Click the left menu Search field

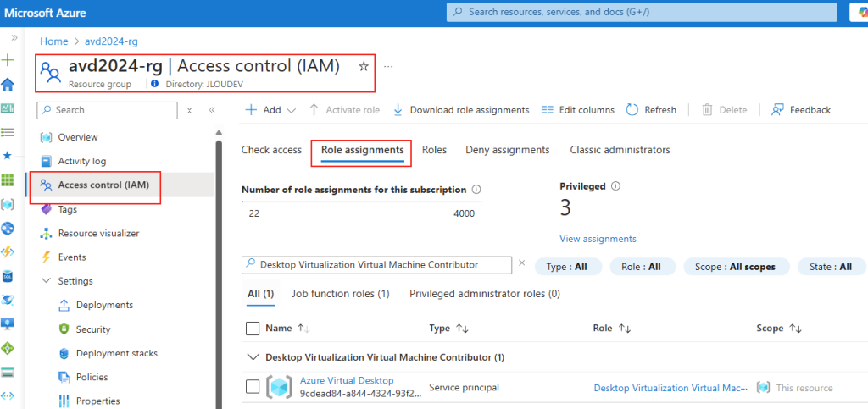point(107,110)
